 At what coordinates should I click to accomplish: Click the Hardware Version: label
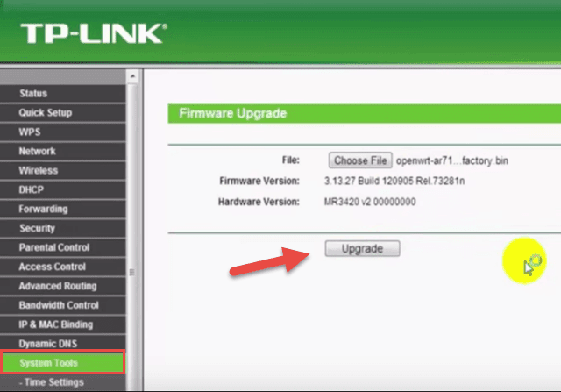pos(259,202)
